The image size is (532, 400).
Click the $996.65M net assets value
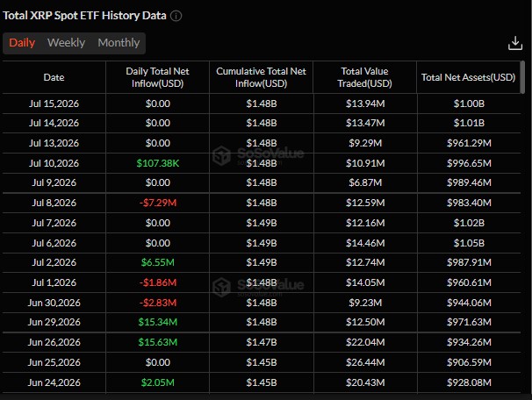point(469,163)
